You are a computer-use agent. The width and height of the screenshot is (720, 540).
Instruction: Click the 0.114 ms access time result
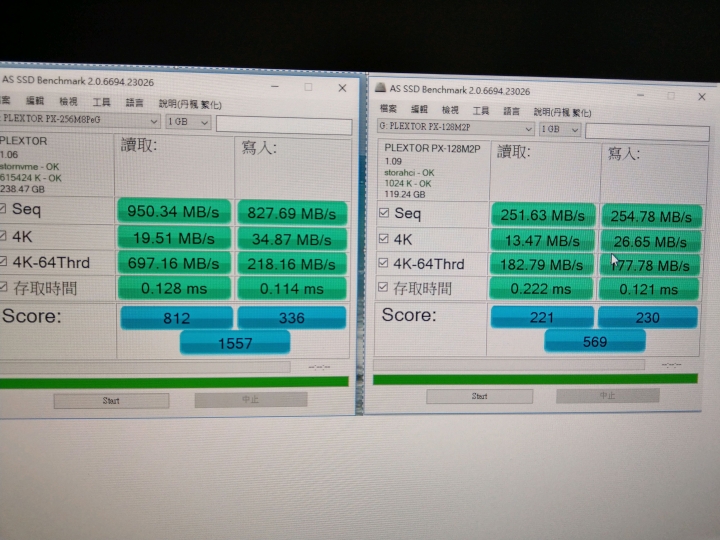(x=292, y=289)
